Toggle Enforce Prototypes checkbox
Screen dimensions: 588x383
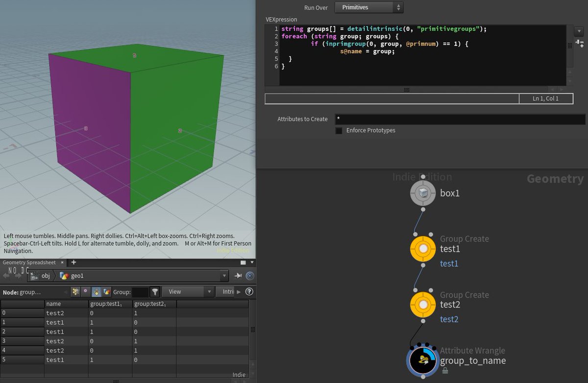tap(339, 130)
